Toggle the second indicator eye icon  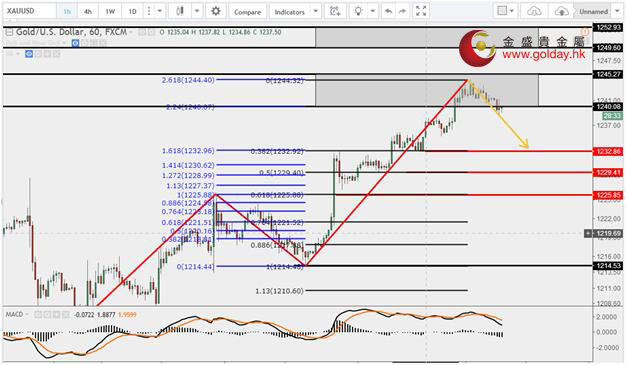[29, 54]
